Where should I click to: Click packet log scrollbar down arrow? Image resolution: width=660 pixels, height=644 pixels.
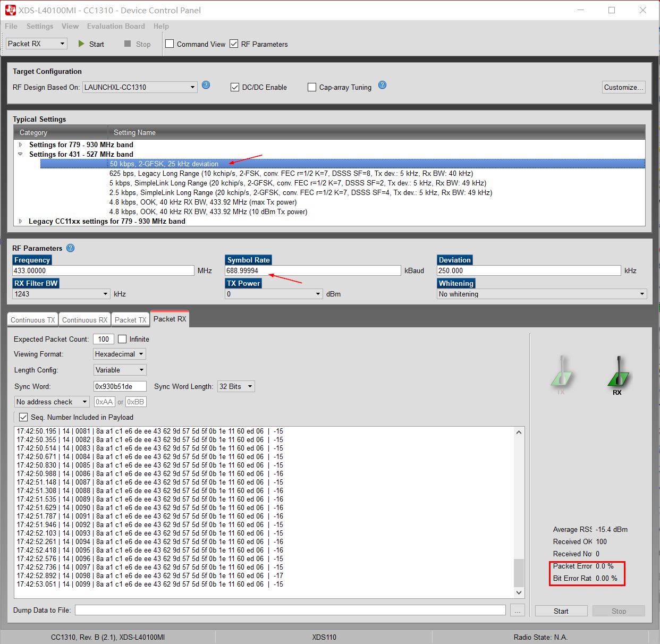519,593
